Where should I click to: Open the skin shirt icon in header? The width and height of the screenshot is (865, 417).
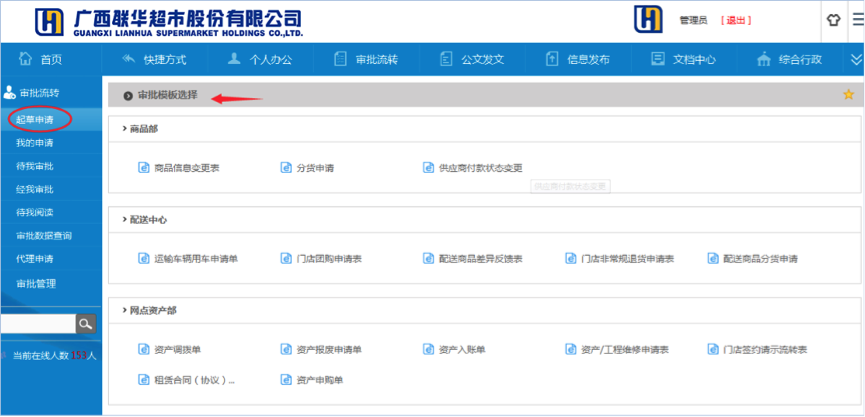(x=833, y=20)
